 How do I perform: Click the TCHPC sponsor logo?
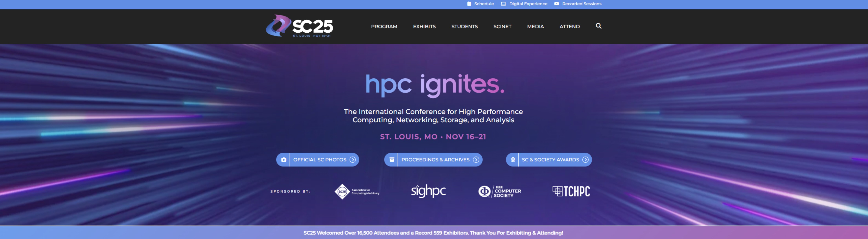[x=571, y=191]
